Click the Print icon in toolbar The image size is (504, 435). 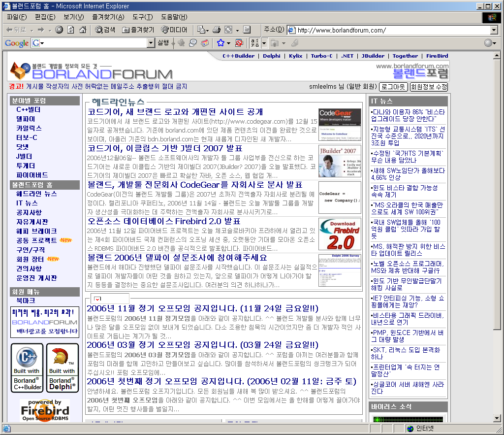(217, 30)
